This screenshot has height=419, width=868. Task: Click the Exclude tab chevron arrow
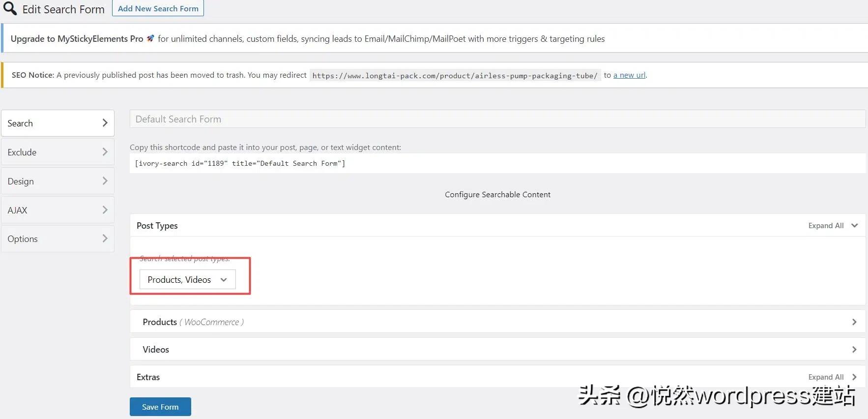(x=105, y=152)
